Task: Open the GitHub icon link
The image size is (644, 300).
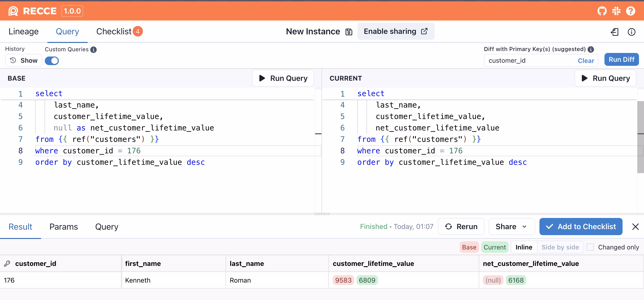Action: click(x=602, y=11)
